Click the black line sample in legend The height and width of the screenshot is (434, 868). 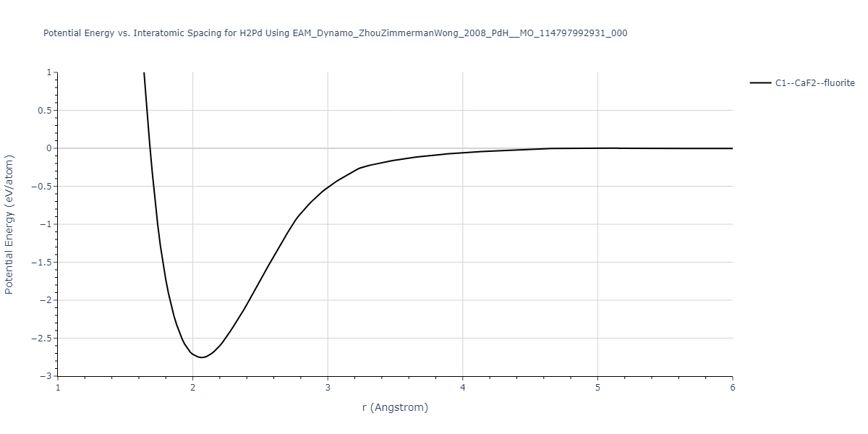[x=760, y=83]
